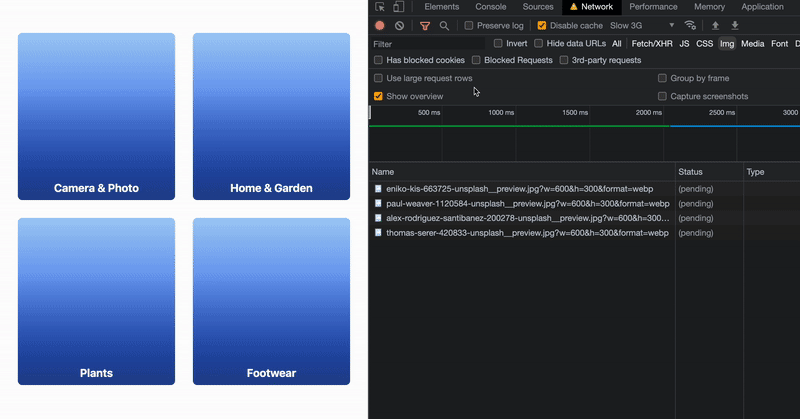Filter requests by Fetch/XHR
This screenshot has height=419, width=800.
652,44
